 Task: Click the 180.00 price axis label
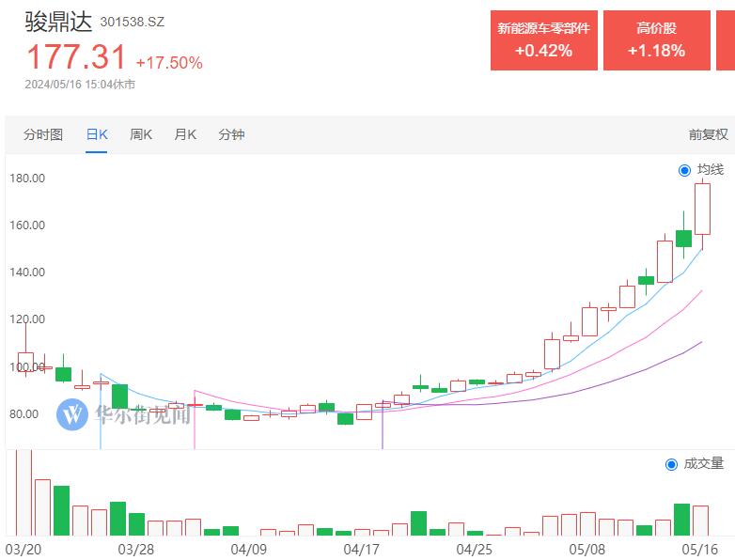(x=27, y=179)
